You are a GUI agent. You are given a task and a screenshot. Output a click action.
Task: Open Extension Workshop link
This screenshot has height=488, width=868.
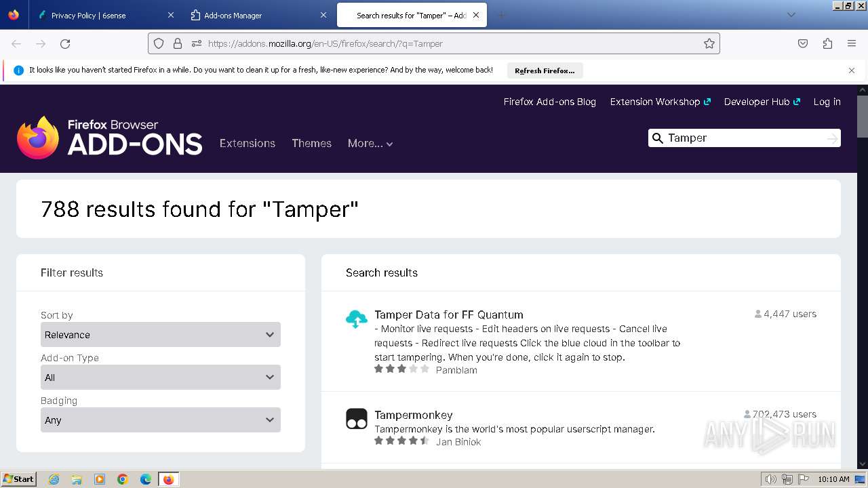(x=660, y=102)
